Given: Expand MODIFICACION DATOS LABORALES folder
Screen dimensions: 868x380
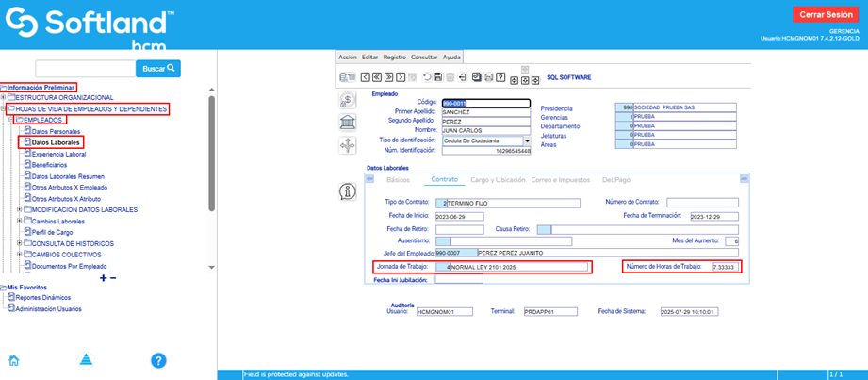Looking at the screenshot, I should 20,209.
